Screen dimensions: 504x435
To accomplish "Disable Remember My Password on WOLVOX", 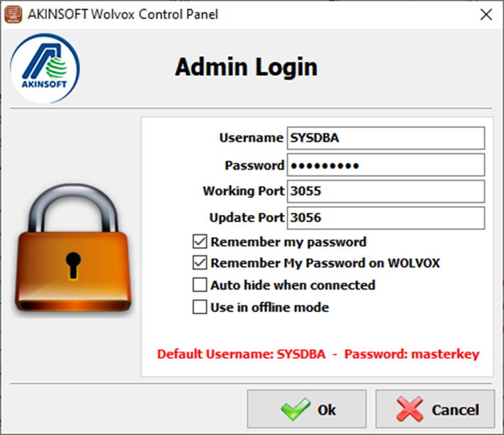I will 200,263.
